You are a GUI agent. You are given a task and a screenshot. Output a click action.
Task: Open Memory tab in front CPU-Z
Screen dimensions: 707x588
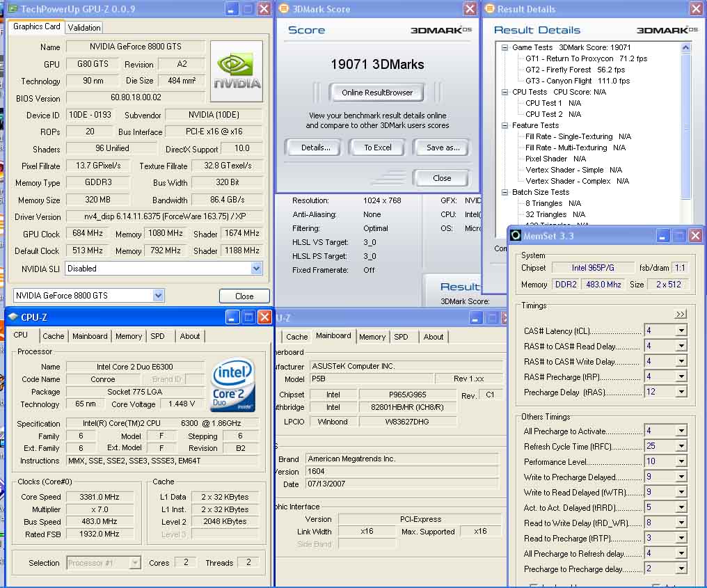click(x=129, y=336)
